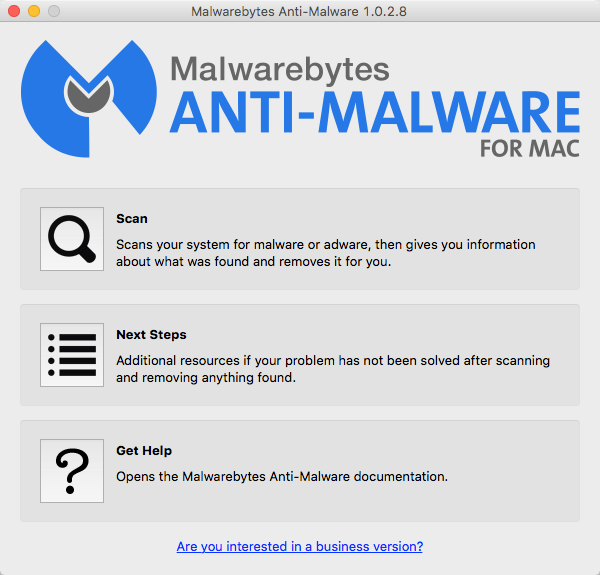
Task: Open the Next Steps list icon
Action: [72, 355]
